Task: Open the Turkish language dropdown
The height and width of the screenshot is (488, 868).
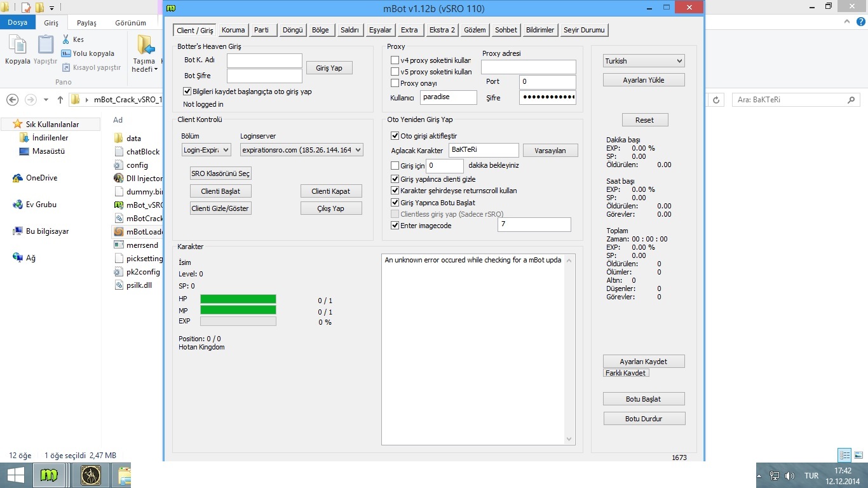Action: coord(644,61)
